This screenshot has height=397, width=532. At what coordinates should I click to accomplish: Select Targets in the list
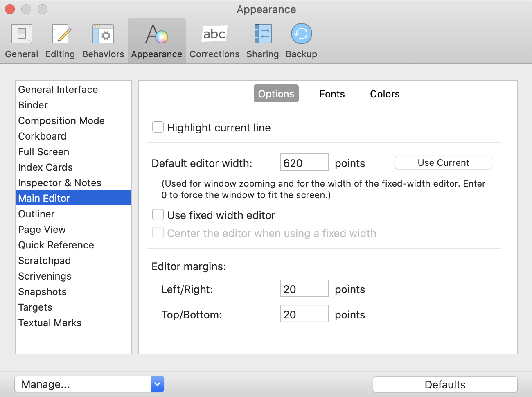pyautogui.click(x=73, y=307)
